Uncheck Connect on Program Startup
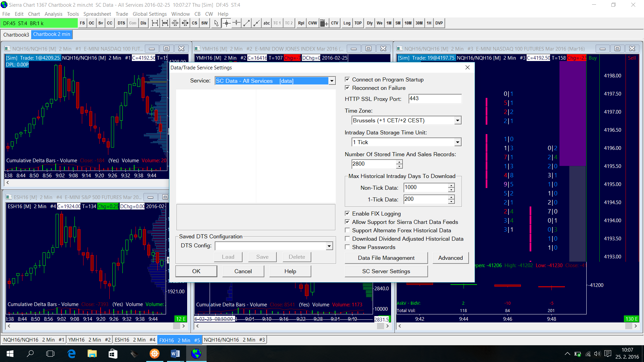The height and width of the screenshot is (362, 644). (347, 79)
